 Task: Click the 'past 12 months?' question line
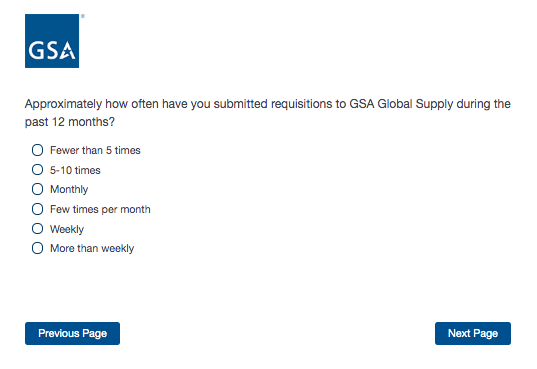[x=70, y=122]
